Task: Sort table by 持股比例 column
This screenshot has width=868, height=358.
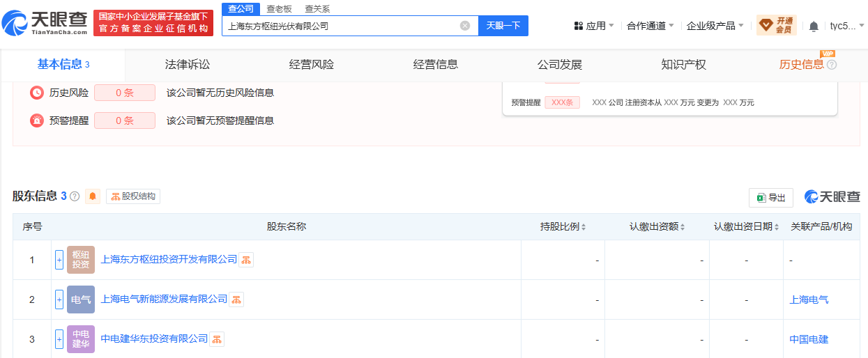Action: (x=563, y=226)
